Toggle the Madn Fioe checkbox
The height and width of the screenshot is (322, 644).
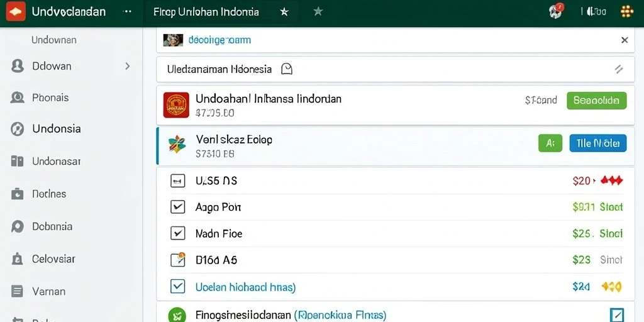point(177,233)
